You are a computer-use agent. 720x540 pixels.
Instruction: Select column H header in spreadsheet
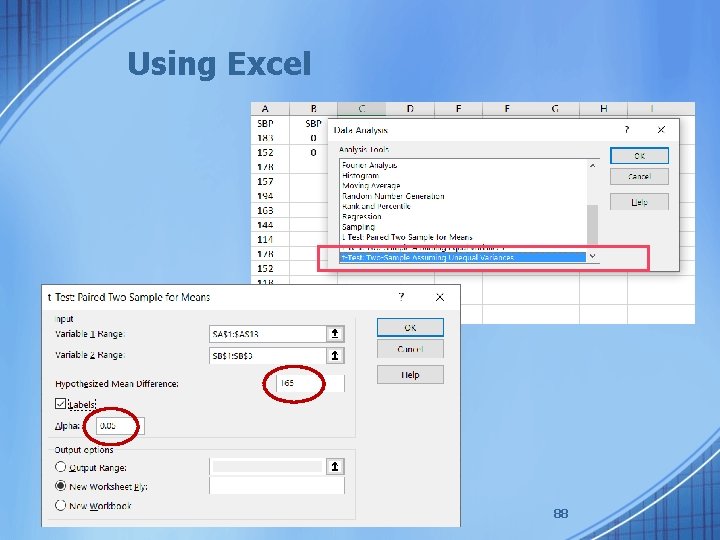tap(603, 109)
